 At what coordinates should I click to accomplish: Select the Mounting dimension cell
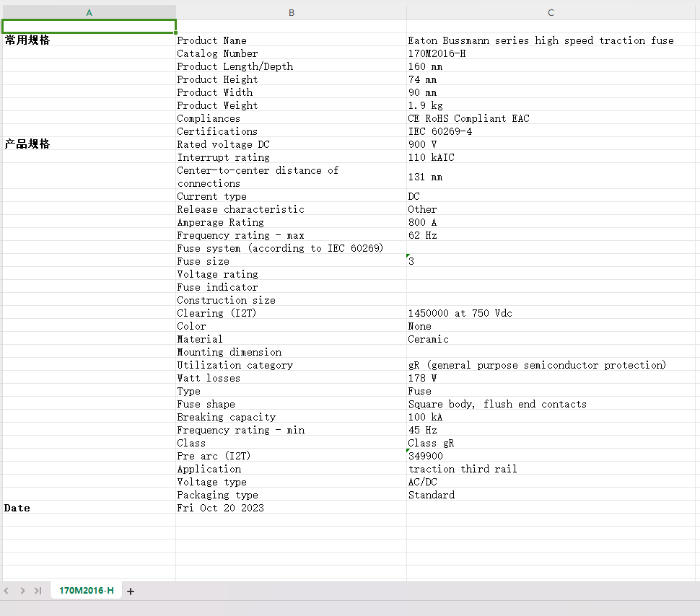[291, 351]
